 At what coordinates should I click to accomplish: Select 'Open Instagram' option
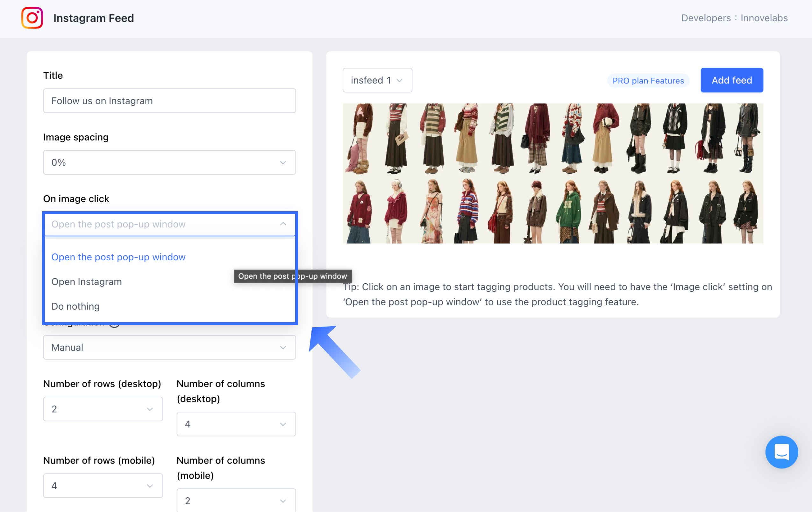[x=86, y=282]
